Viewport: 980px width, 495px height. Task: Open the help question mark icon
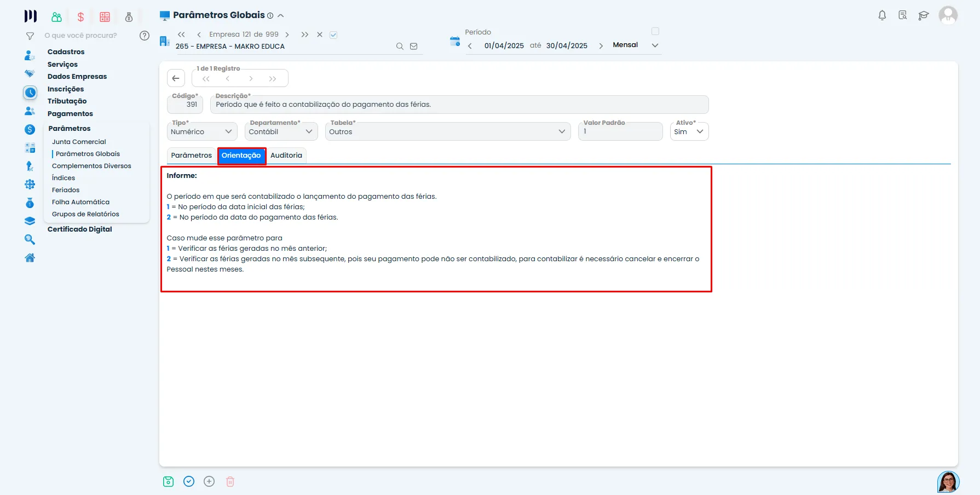145,36
